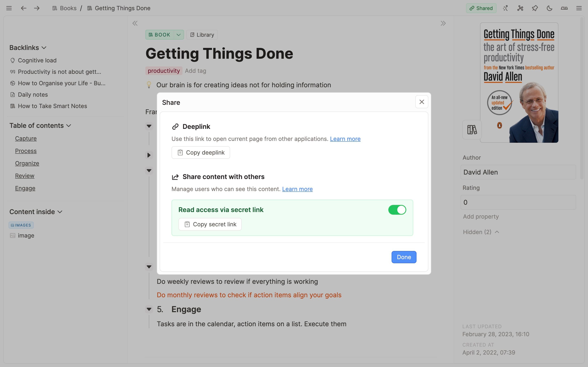The width and height of the screenshot is (588, 367).
Task: Click the pin icon in top toolbar
Action: [535, 8]
